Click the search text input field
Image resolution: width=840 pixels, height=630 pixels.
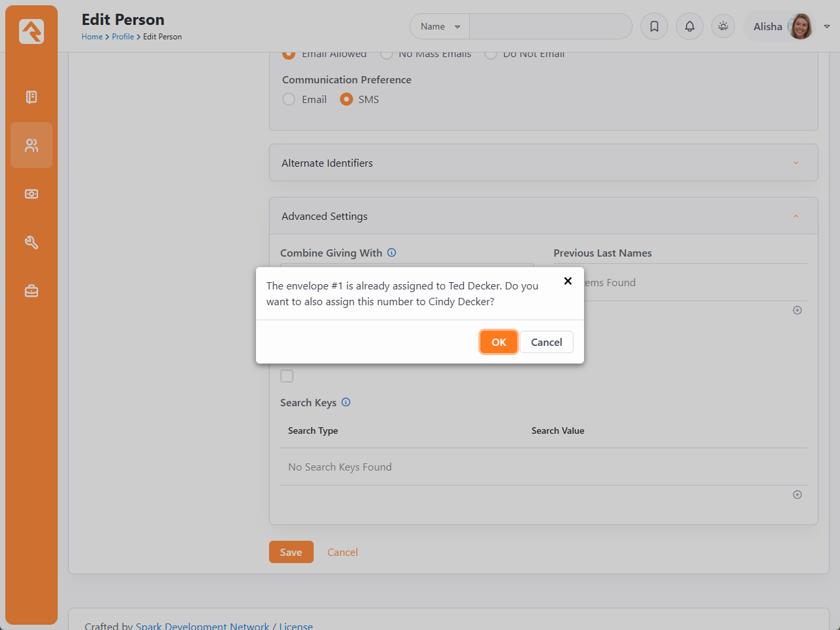tap(550, 27)
